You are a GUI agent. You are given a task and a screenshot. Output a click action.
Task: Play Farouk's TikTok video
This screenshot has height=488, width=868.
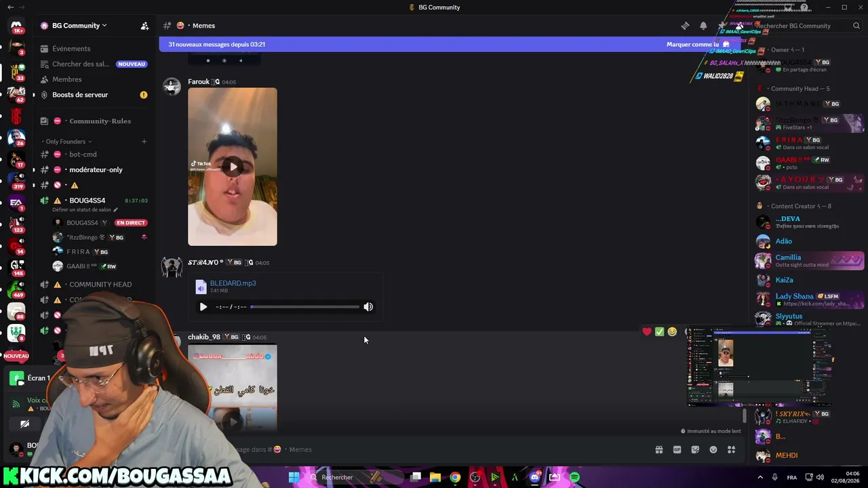pos(233,167)
